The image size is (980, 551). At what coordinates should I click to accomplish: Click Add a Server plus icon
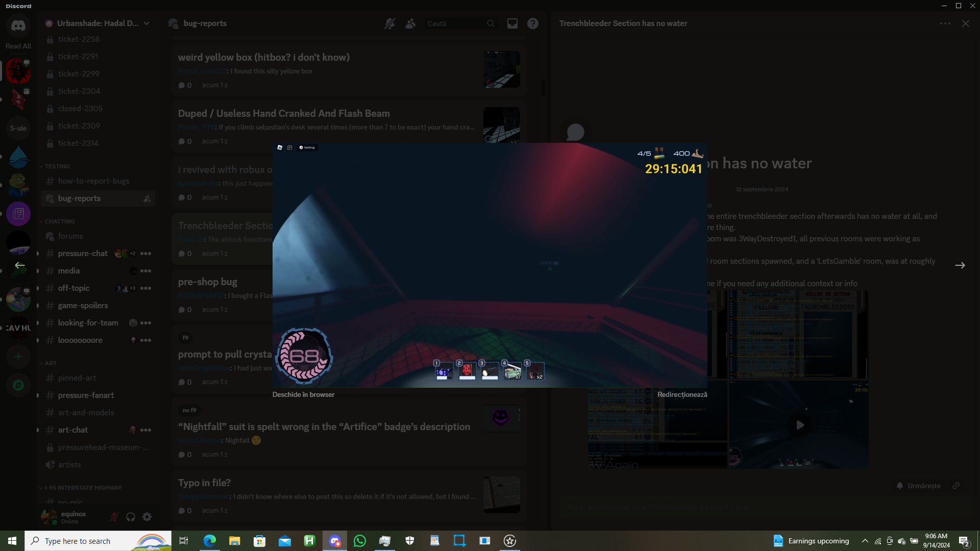(x=18, y=357)
